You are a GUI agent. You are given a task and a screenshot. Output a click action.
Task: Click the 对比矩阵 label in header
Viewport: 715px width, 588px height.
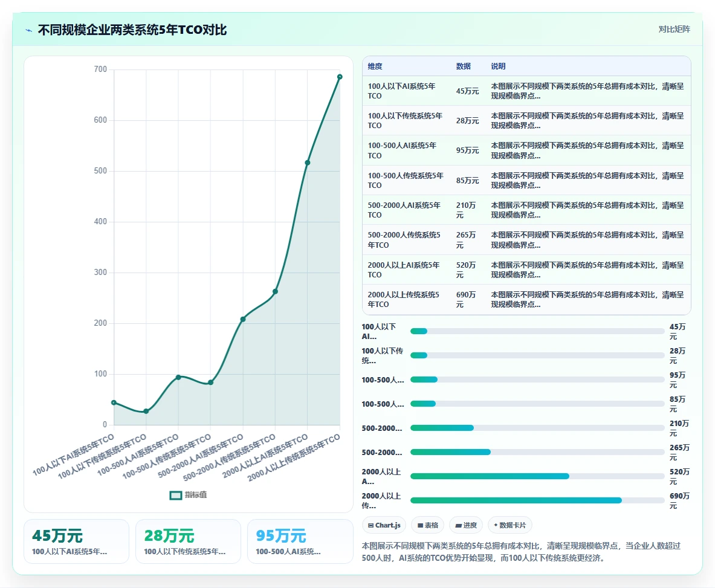click(674, 29)
